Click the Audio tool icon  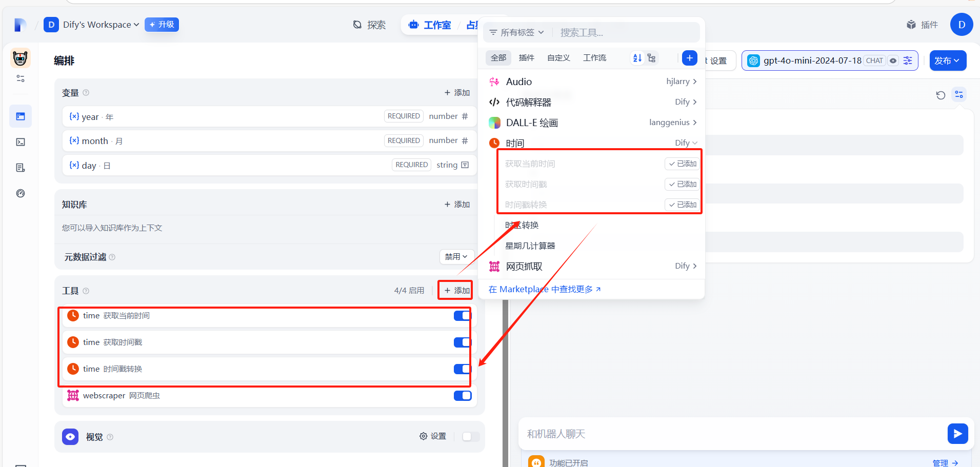(x=494, y=82)
